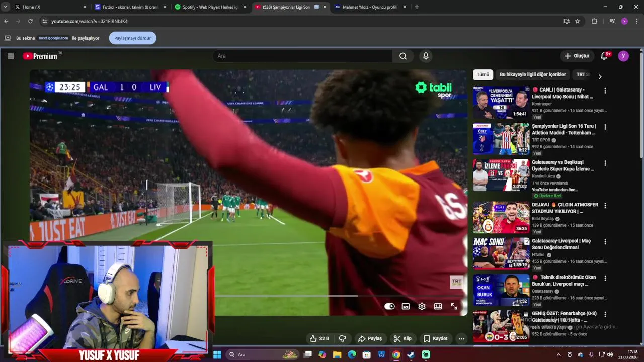This screenshot has width=644, height=362.
Task: Open player settings gear
Action: point(422,306)
